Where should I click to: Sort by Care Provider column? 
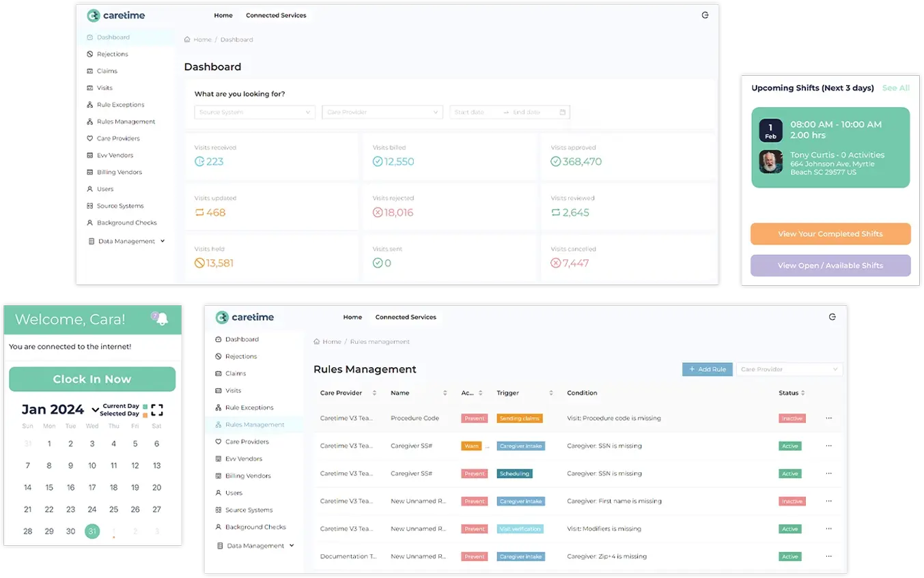[374, 393]
